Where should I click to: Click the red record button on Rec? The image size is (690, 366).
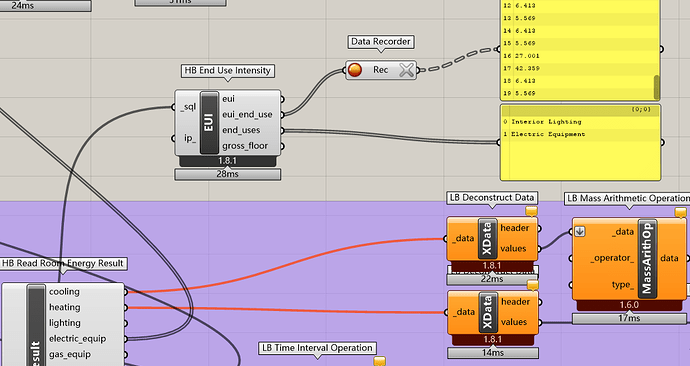[355, 70]
